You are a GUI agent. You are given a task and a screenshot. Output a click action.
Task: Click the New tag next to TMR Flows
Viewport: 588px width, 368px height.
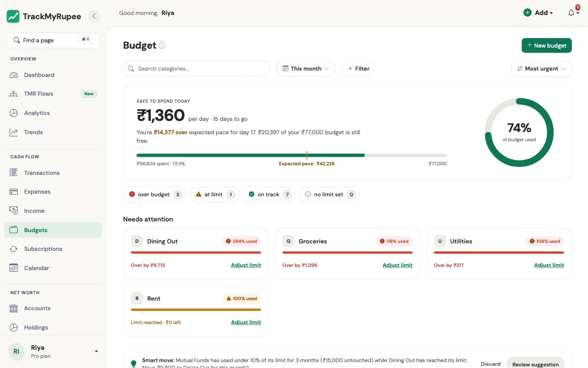(x=89, y=94)
